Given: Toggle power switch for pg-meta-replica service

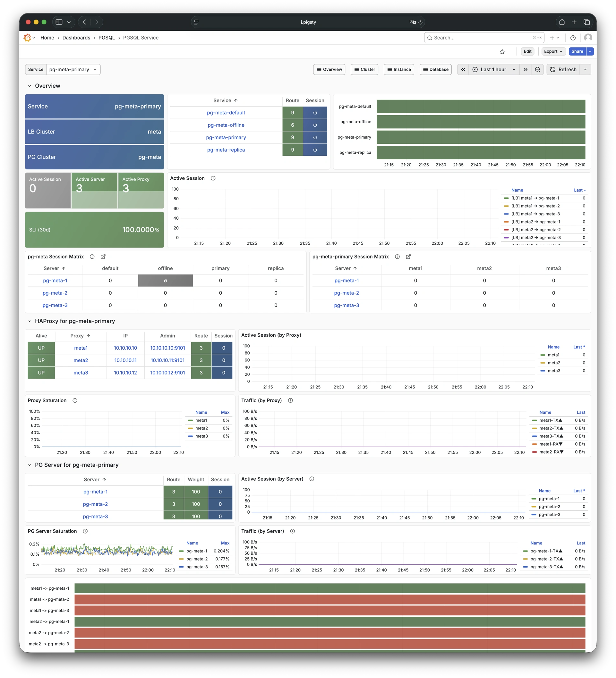Looking at the screenshot, I should click(x=315, y=150).
